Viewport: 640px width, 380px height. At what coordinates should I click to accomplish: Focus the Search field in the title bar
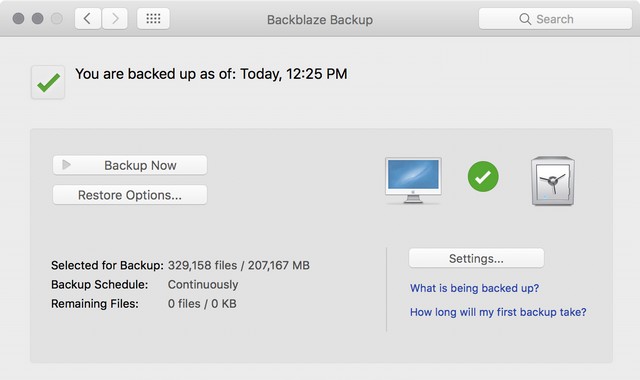[x=555, y=19]
